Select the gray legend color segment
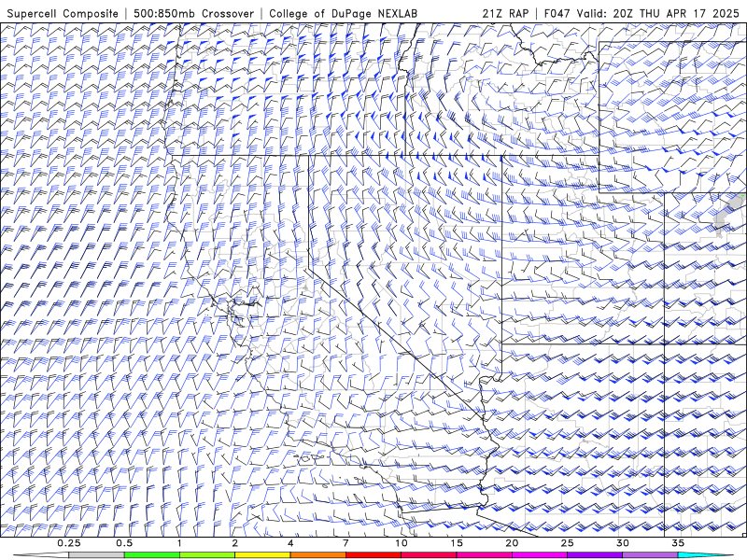This screenshot has height=560, width=747. tap(97, 555)
